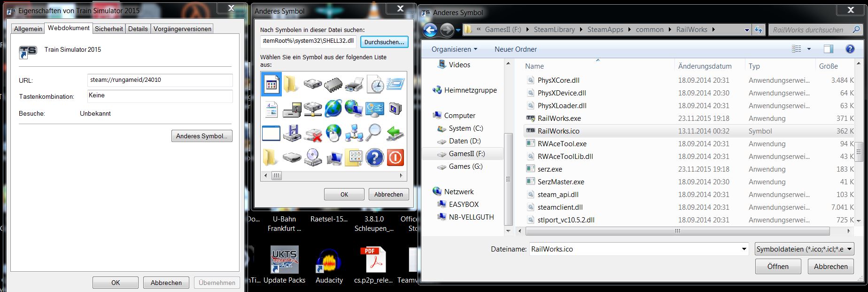Click Abbrechen in the Eigenschaften window
868x292 pixels.
pyautogui.click(x=166, y=283)
